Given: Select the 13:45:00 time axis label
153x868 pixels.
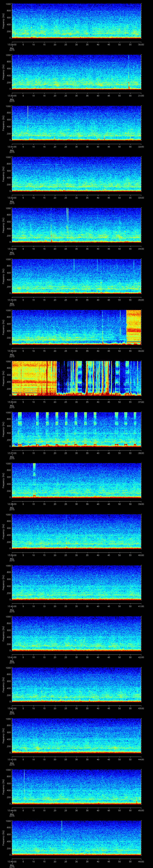Looking at the screenshot, I should [x=12, y=861].
